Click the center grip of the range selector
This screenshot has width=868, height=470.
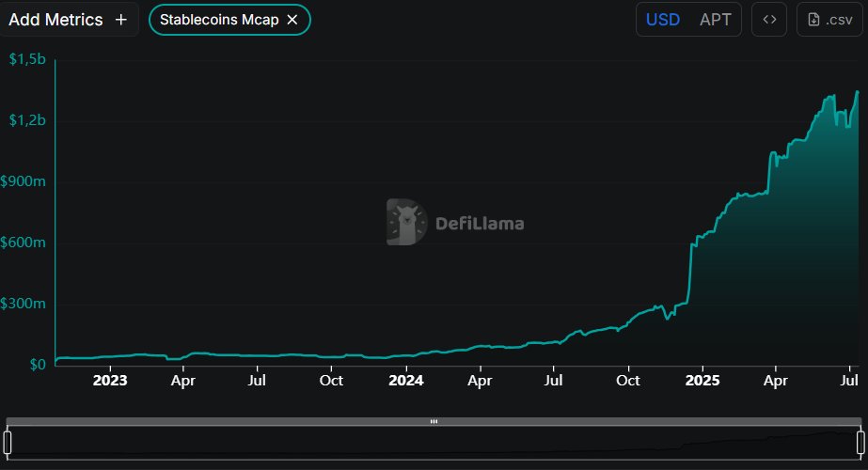(434, 421)
